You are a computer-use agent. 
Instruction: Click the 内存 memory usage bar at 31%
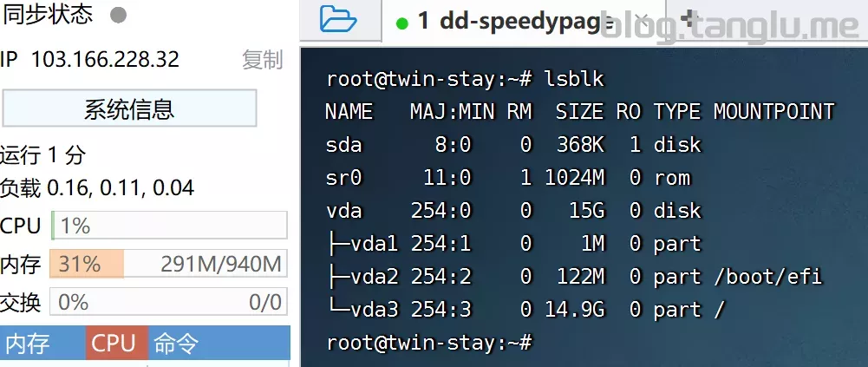click(169, 264)
